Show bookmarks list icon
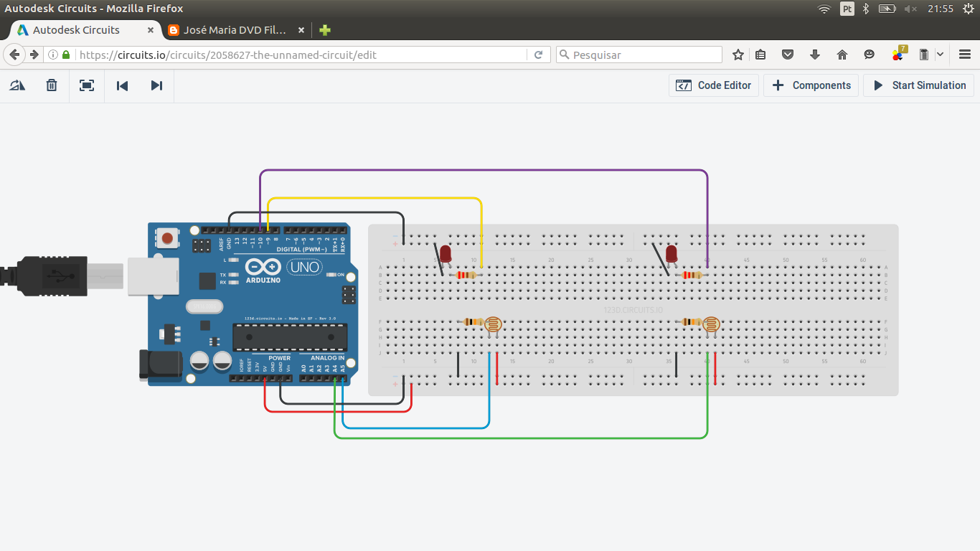980x551 pixels. (x=761, y=55)
